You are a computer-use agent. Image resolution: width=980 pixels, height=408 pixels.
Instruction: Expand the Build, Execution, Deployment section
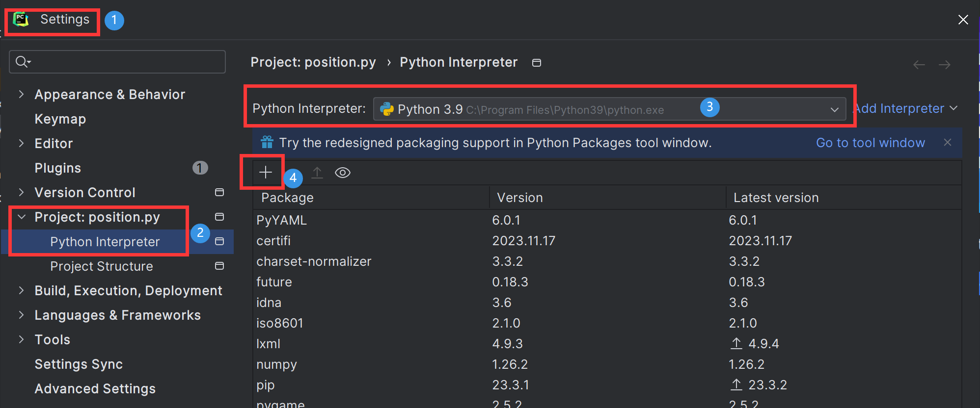point(21,290)
